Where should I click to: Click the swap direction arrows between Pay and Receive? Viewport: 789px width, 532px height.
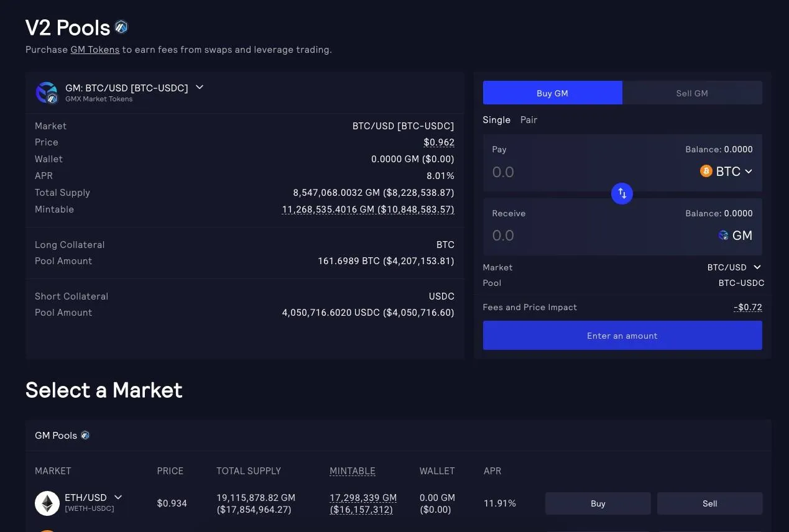pyautogui.click(x=622, y=193)
